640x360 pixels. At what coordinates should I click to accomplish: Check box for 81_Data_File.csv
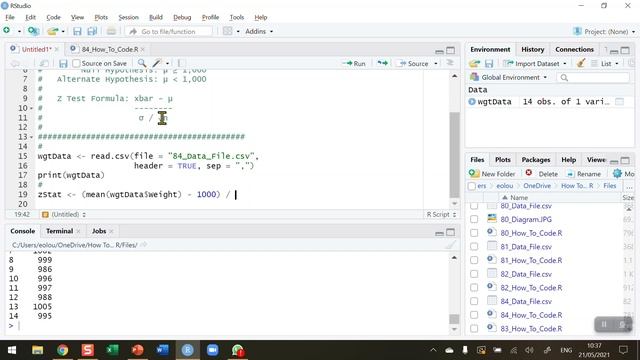[474, 247]
